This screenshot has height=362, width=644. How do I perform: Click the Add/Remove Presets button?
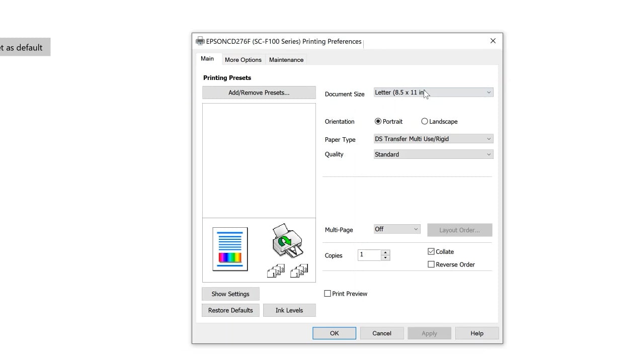259,93
